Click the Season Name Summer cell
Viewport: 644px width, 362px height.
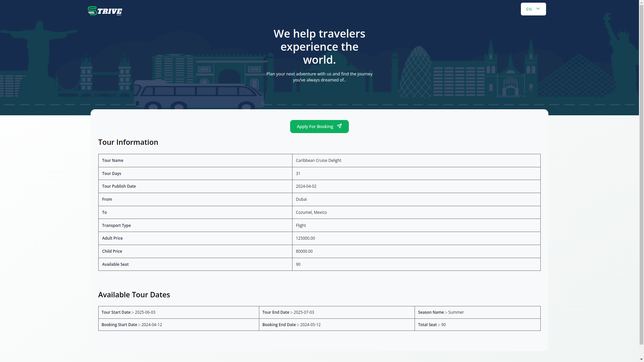pos(456,312)
